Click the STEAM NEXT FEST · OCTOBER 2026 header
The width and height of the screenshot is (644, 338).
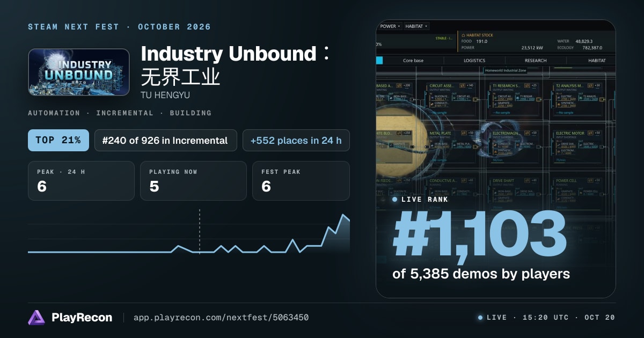119,27
